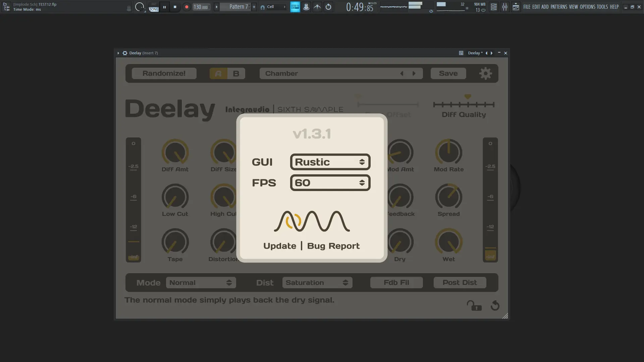Click the Bug Report link
The height and width of the screenshot is (362, 644).
coord(333,246)
